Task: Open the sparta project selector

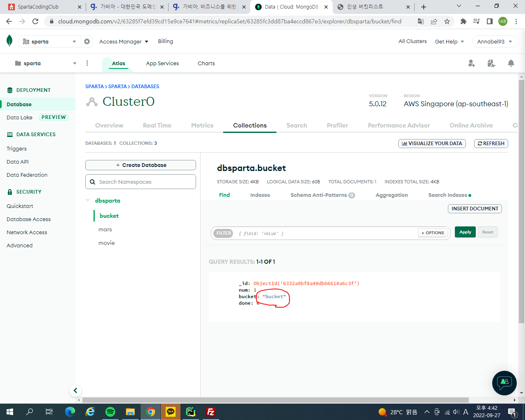Action: (x=46, y=63)
